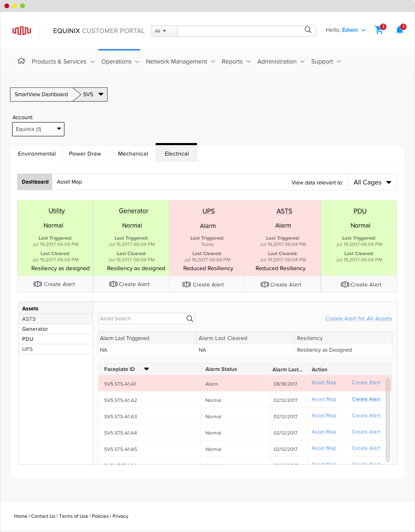Click Create Alert for SV5.STS-A1.A5
Screen dimensions: 415x532
click(x=366, y=448)
